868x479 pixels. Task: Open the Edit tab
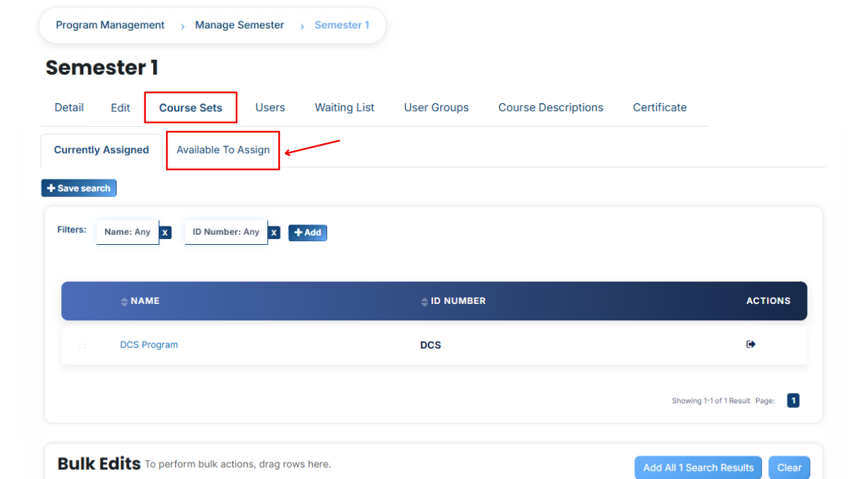pyautogui.click(x=120, y=107)
